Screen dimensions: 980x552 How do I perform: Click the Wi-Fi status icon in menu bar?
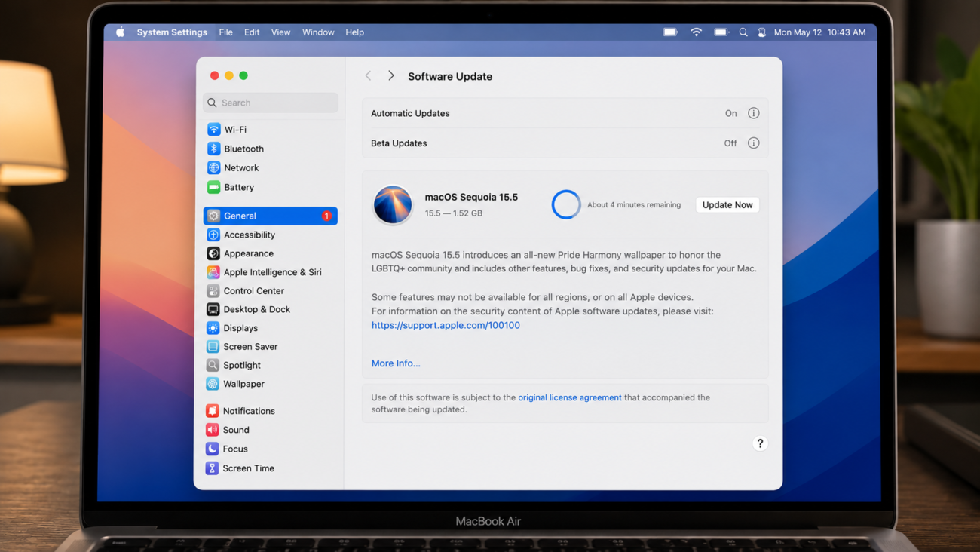click(696, 32)
